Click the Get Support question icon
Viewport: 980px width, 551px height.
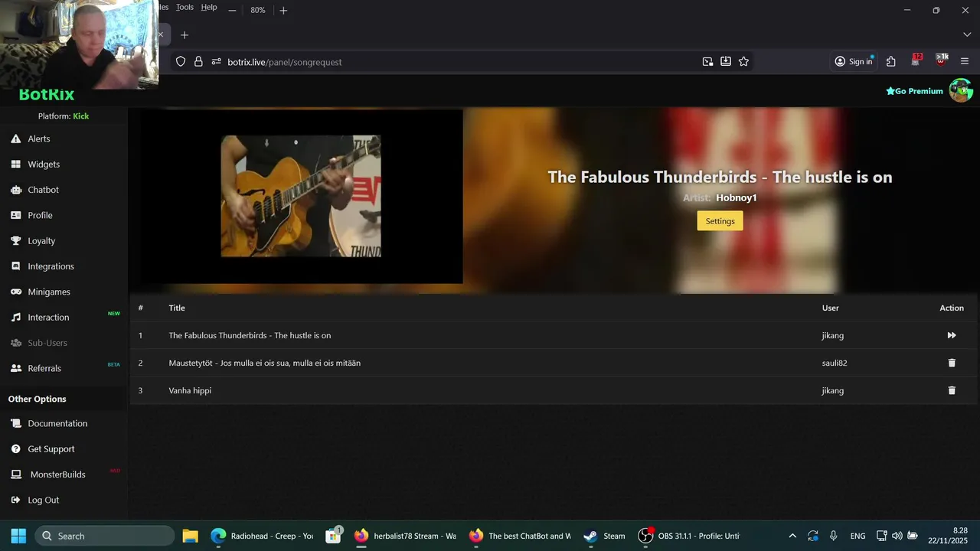[15, 448]
